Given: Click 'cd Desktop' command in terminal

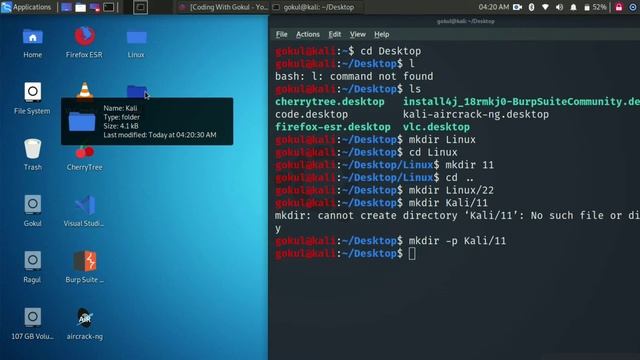Looking at the screenshot, I should pos(391,51).
